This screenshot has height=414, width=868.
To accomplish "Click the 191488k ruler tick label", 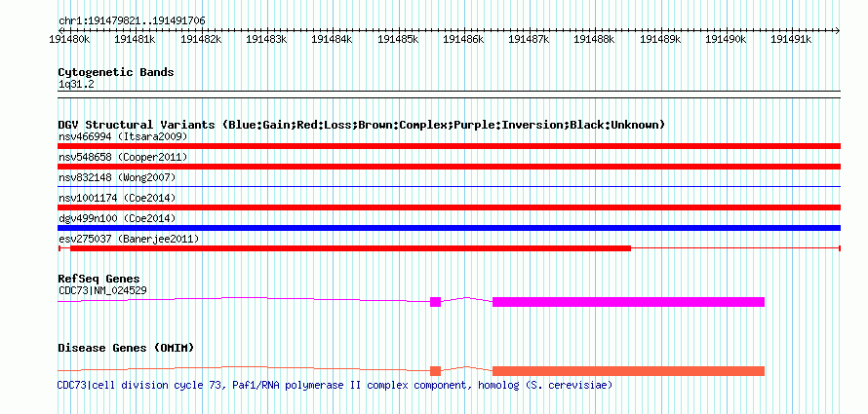I will click(x=595, y=39).
